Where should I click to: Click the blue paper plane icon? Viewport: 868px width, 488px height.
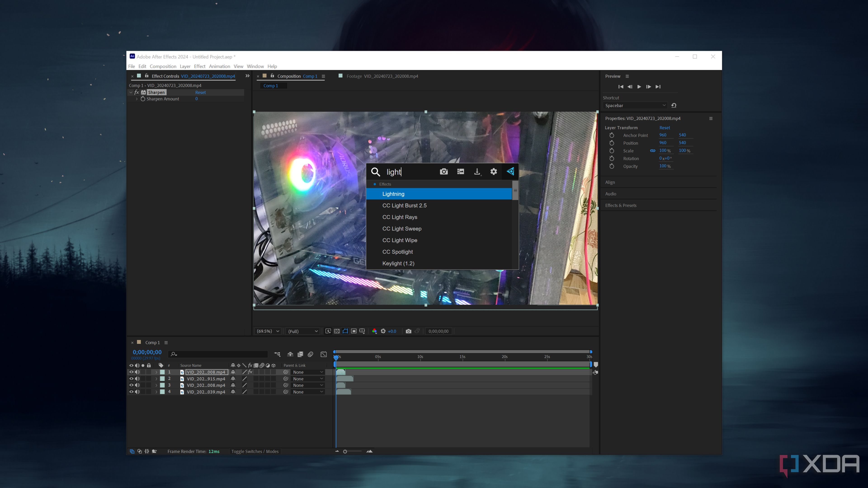coord(510,172)
